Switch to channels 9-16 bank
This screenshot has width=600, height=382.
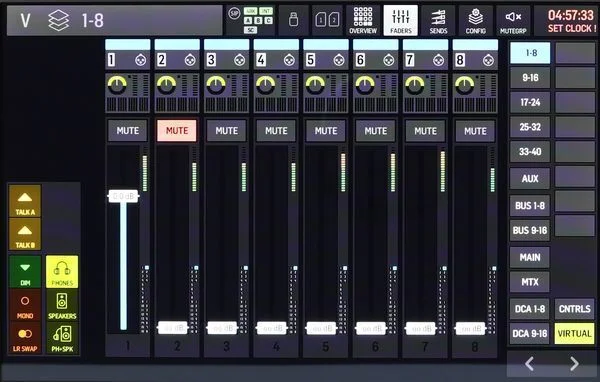[x=530, y=78]
